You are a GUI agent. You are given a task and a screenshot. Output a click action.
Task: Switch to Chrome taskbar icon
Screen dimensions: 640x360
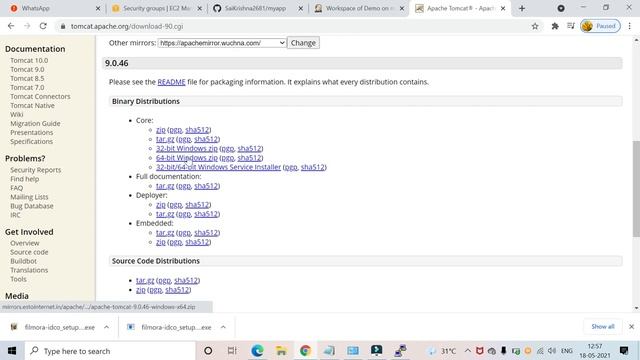click(305, 351)
